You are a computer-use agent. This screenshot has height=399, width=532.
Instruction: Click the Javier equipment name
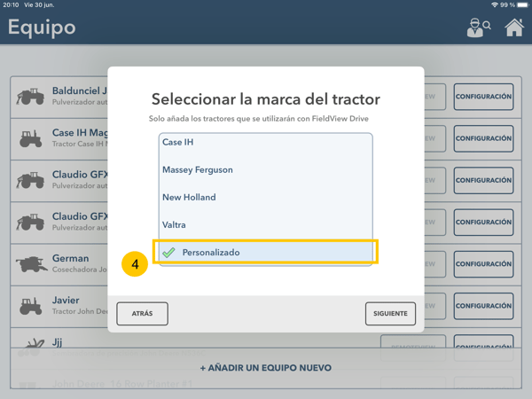[x=66, y=301]
